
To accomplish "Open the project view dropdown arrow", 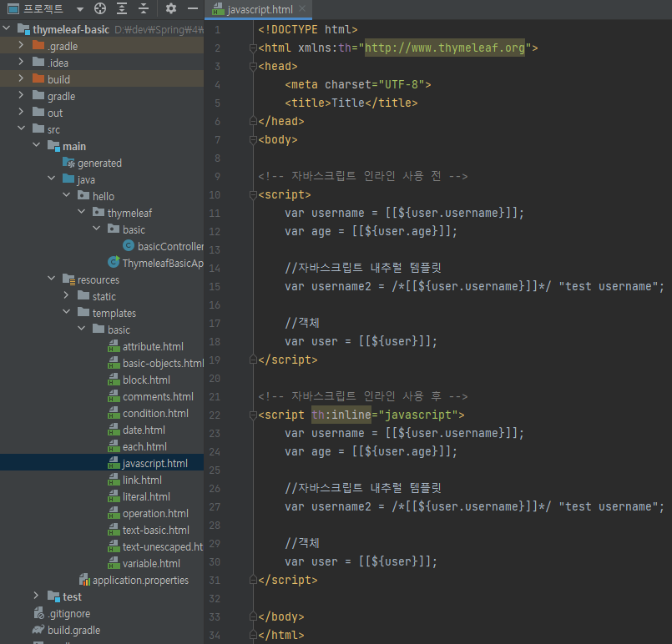I will [x=79, y=9].
